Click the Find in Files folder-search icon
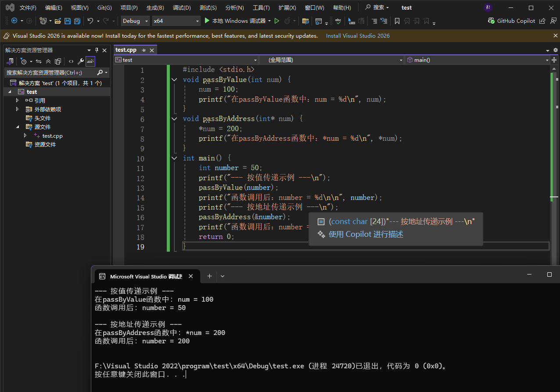Viewport: 560px width, 392px height. [305, 21]
